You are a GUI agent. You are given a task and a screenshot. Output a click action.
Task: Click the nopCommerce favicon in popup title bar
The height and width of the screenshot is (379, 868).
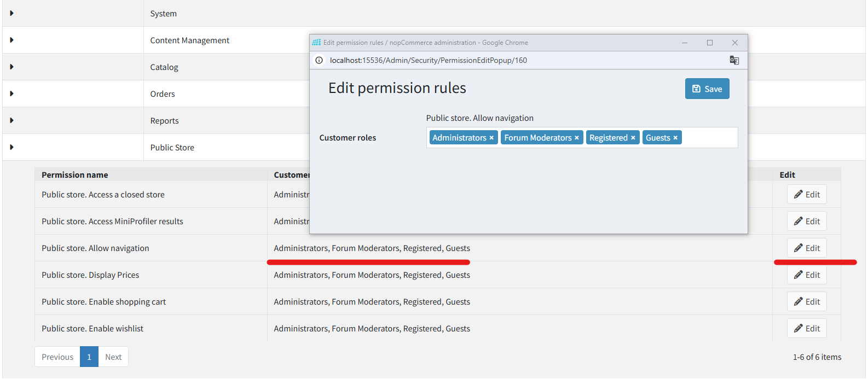pyautogui.click(x=316, y=43)
